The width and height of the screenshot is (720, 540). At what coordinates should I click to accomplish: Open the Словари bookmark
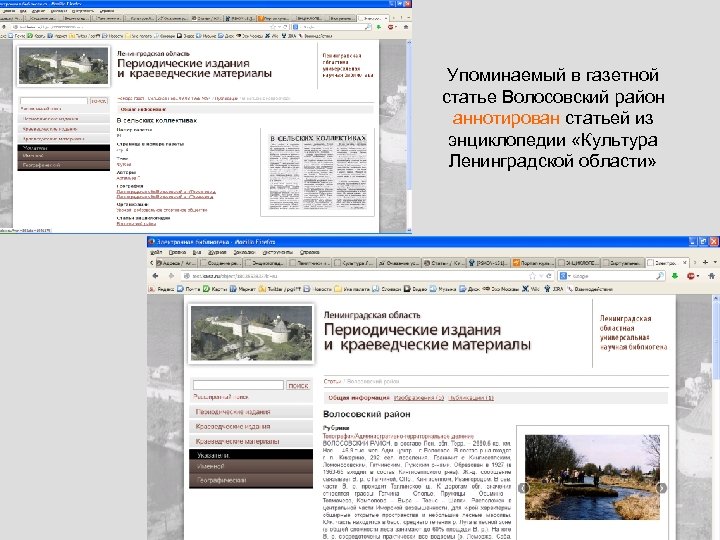point(386,289)
